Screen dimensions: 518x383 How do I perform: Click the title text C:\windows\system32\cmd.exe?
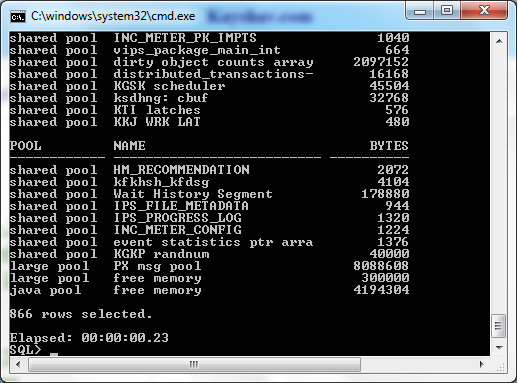[x=113, y=16]
